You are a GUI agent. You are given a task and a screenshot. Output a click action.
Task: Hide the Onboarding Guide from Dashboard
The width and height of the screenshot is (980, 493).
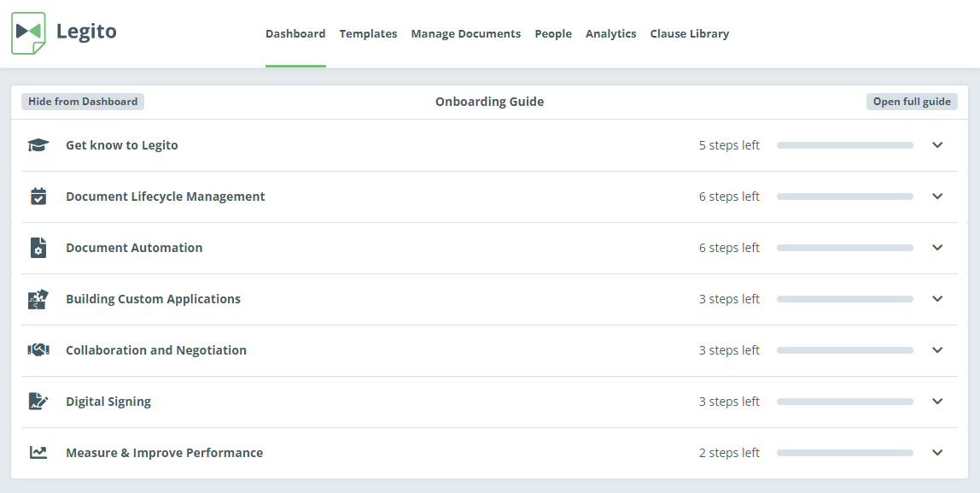point(83,102)
